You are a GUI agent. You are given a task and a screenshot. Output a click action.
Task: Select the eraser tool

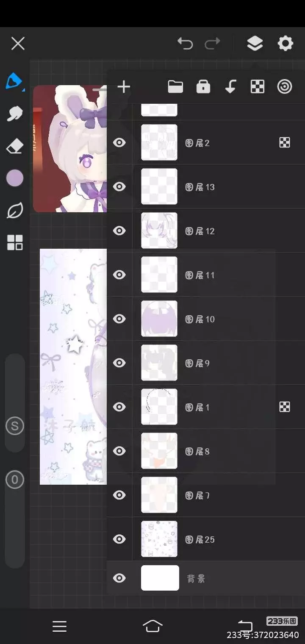point(15,147)
